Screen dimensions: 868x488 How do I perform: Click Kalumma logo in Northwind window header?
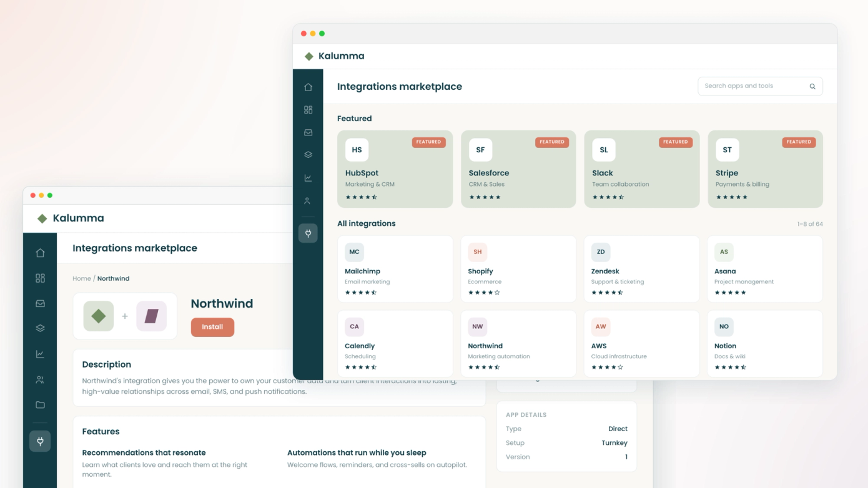(71, 218)
